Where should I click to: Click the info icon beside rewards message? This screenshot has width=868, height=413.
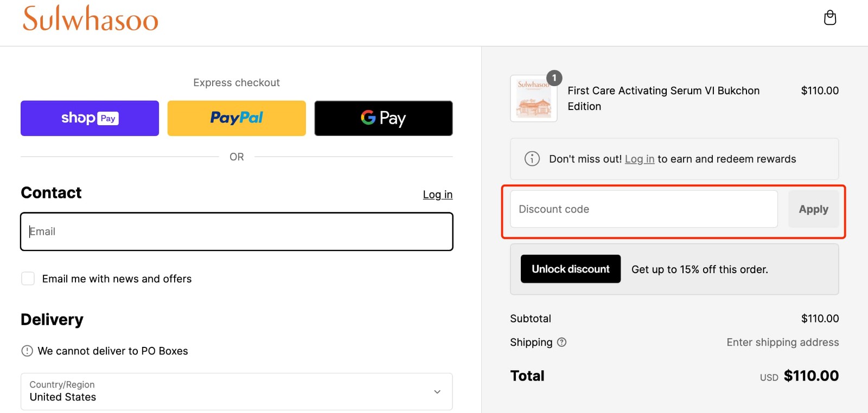(x=532, y=159)
